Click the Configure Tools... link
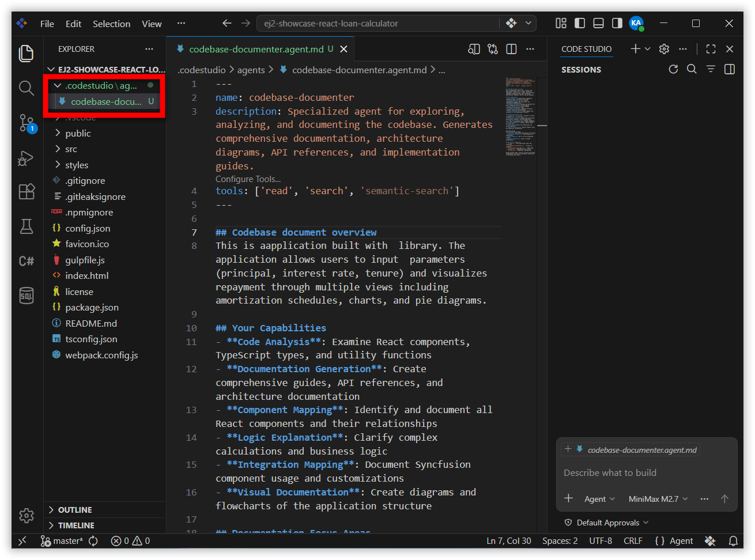This screenshot has width=755, height=560. click(x=248, y=179)
